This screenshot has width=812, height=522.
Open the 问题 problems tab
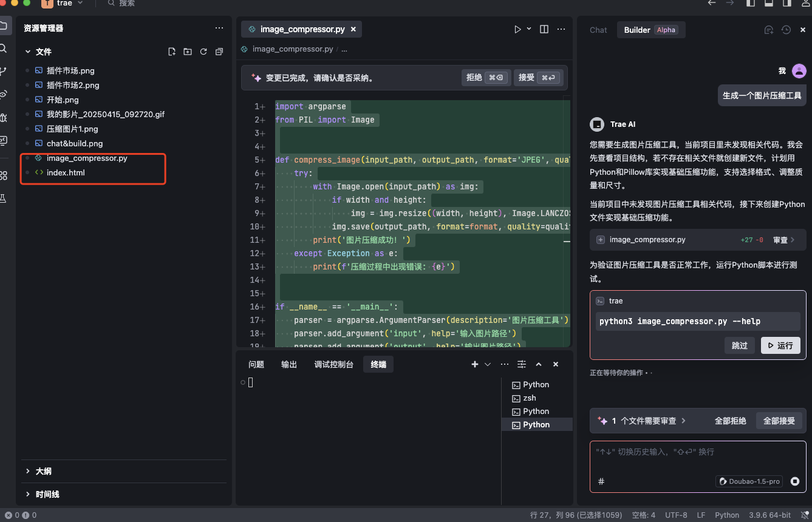pyautogui.click(x=256, y=364)
